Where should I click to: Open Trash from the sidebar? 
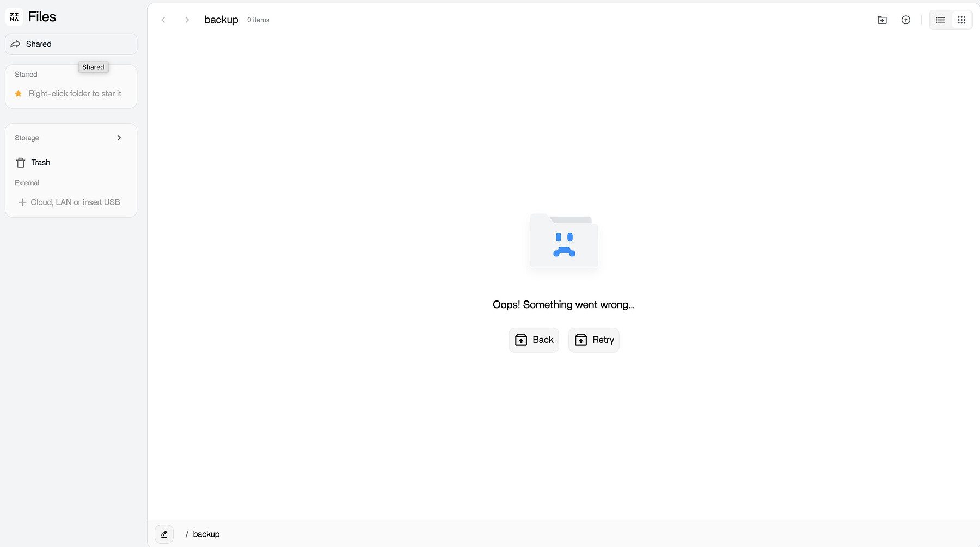40,162
